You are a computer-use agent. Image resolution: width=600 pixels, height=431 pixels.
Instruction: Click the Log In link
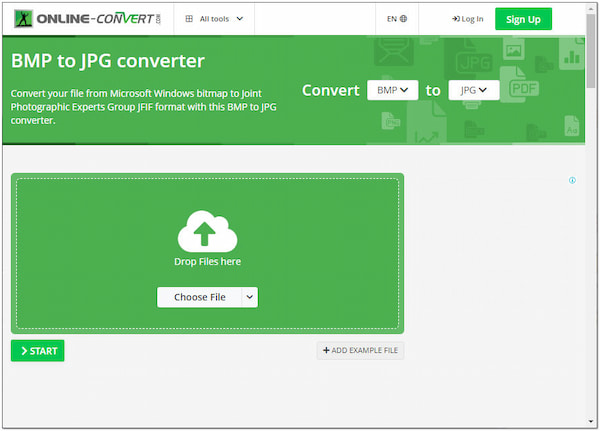click(468, 19)
